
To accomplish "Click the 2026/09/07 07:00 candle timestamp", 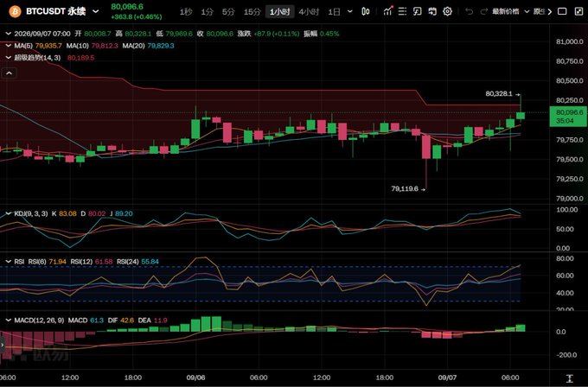I will (42, 34).
